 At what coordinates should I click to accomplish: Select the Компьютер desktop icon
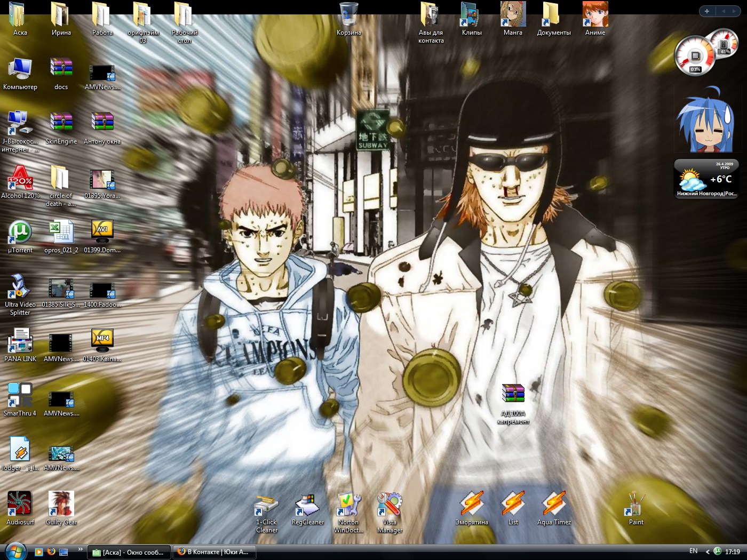pyautogui.click(x=20, y=69)
